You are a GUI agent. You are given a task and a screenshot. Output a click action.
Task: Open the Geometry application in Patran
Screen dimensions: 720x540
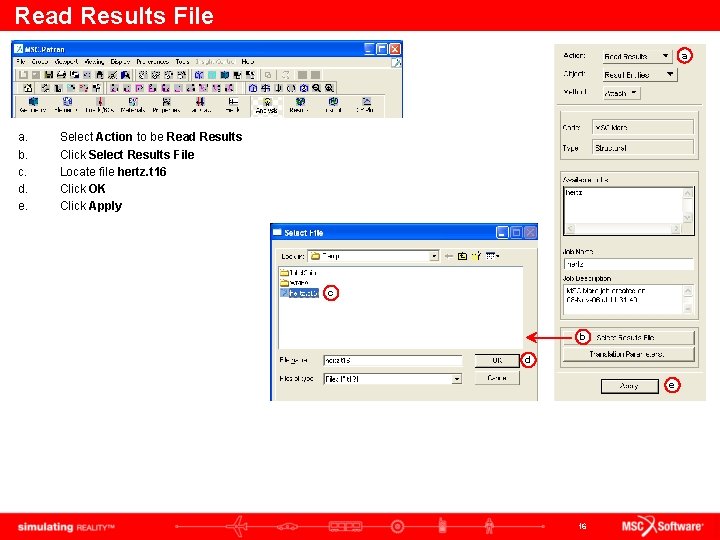[x=33, y=105]
